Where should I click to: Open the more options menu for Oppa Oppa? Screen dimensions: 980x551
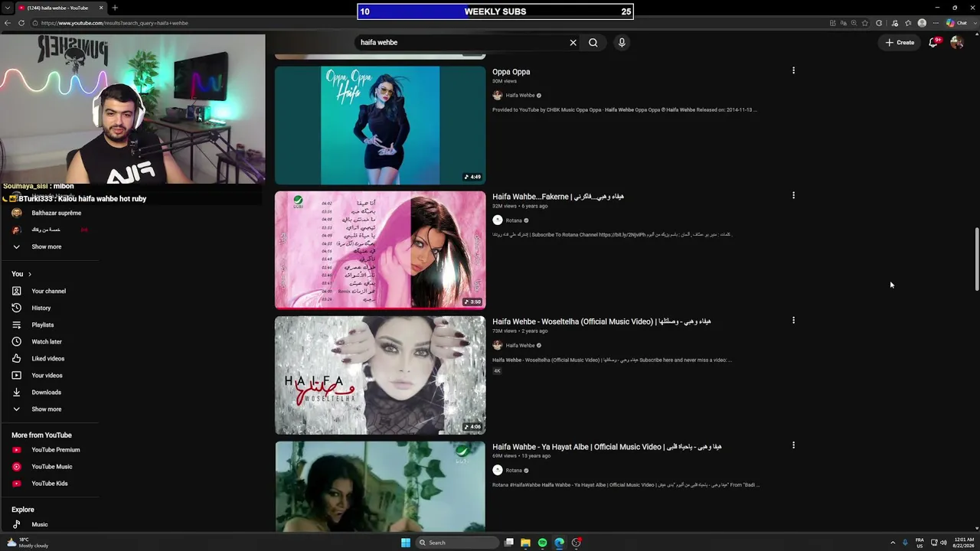coord(793,70)
